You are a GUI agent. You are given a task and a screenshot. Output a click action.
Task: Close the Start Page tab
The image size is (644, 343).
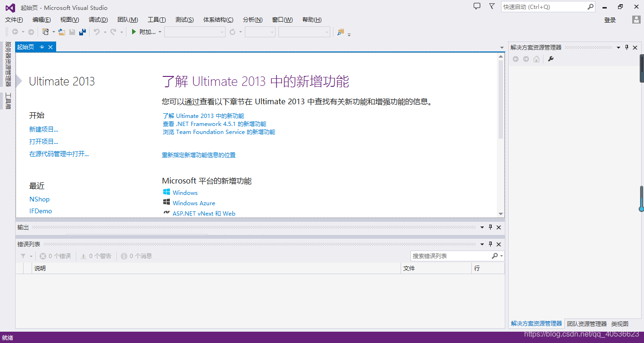[50, 47]
